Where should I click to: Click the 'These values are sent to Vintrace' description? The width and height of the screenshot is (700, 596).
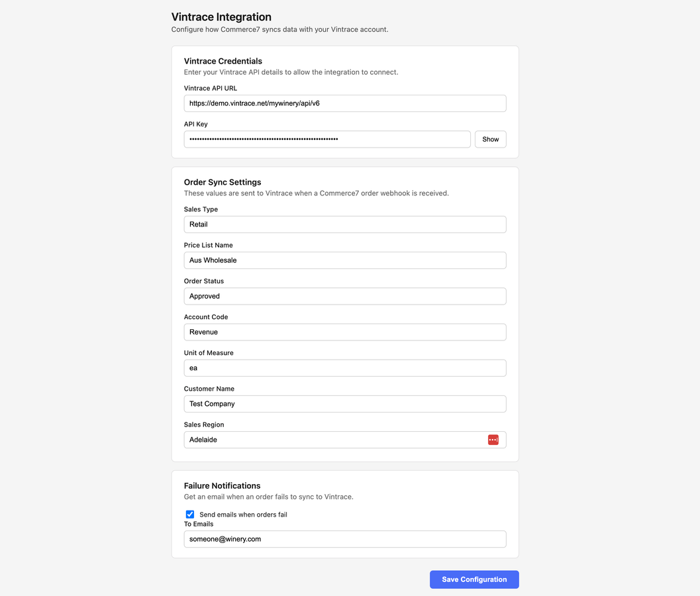click(x=316, y=193)
